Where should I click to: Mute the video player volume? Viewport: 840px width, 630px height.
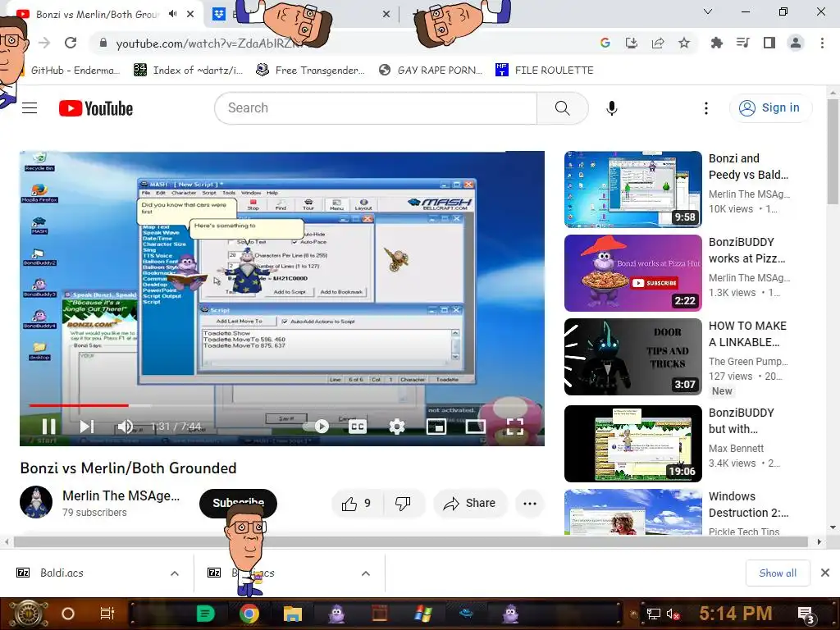(125, 427)
